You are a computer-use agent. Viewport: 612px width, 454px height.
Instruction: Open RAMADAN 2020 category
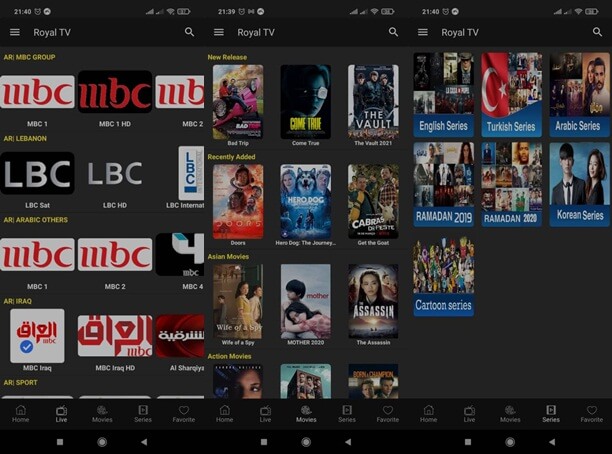click(512, 184)
